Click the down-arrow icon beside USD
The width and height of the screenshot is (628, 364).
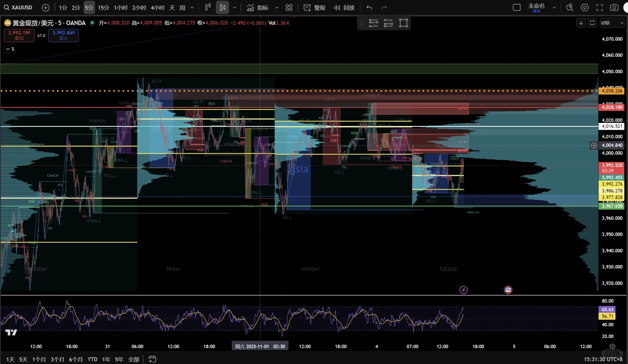[x=581, y=23]
